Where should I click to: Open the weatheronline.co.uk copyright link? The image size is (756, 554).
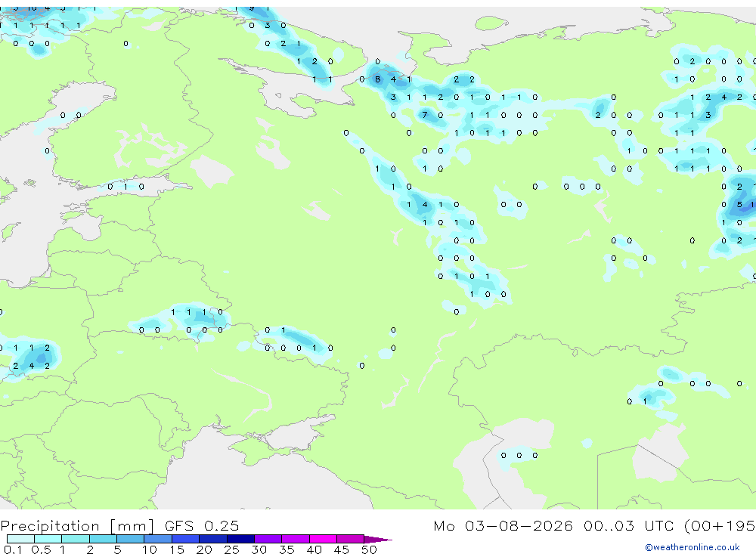click(x=692, y=547)
